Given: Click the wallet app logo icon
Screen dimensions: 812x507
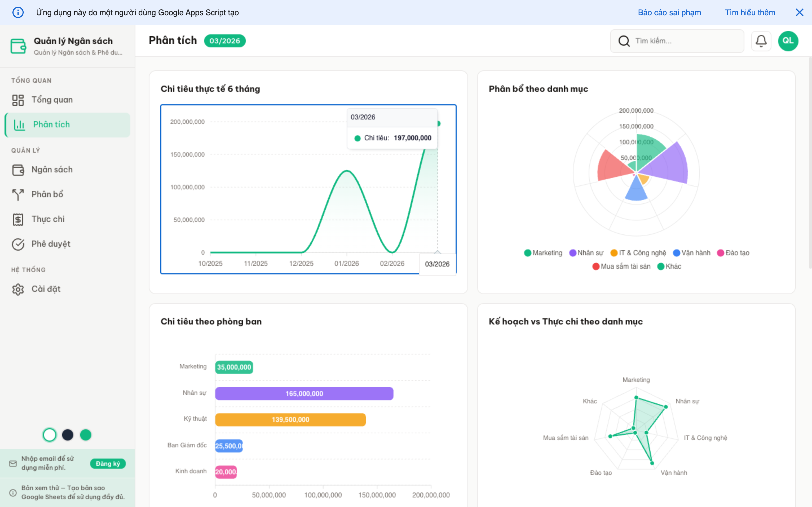Looking at the screenshot, I should (18, 46).
